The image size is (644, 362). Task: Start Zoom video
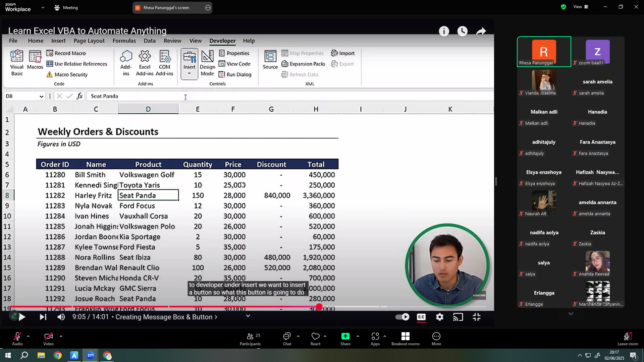tap(48, 339)
